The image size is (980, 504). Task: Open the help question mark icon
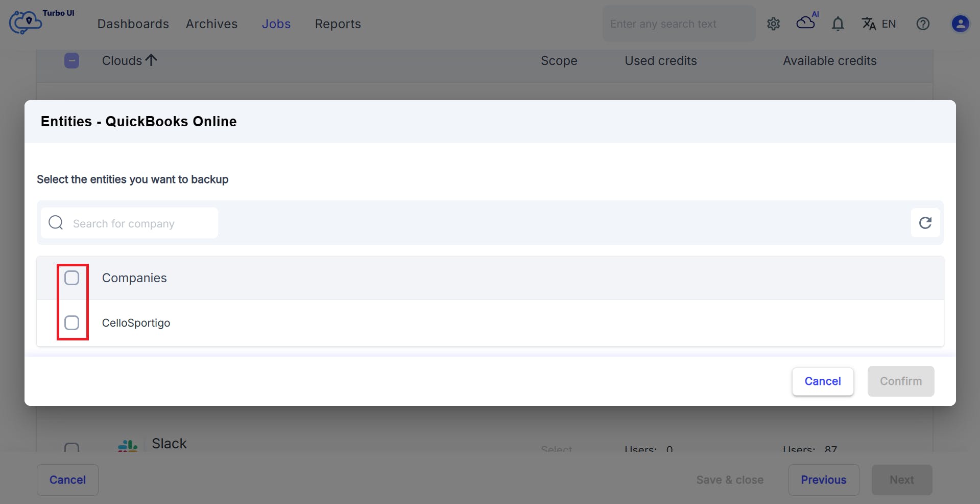click(923, 24)
